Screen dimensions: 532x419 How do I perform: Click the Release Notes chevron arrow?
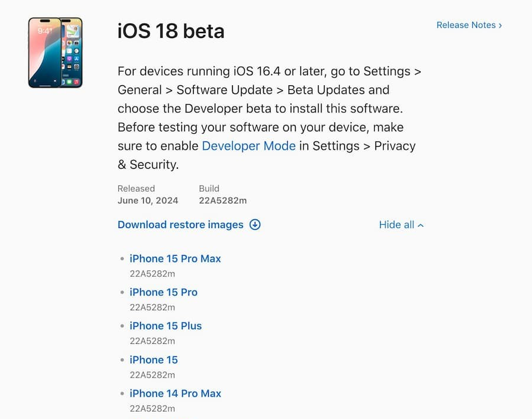tap(500, 25)
